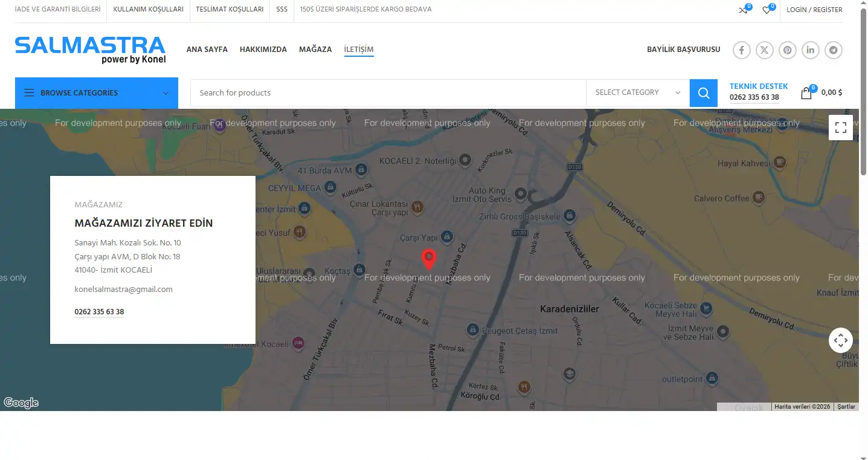This screenshot has width=868, height=460.
Task: Click the 0262 335 63 38 phone link in store card
Action: 99,312
